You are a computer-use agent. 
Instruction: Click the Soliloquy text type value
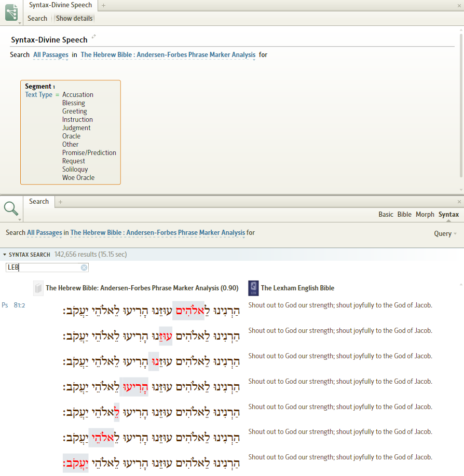pos(75,169)
